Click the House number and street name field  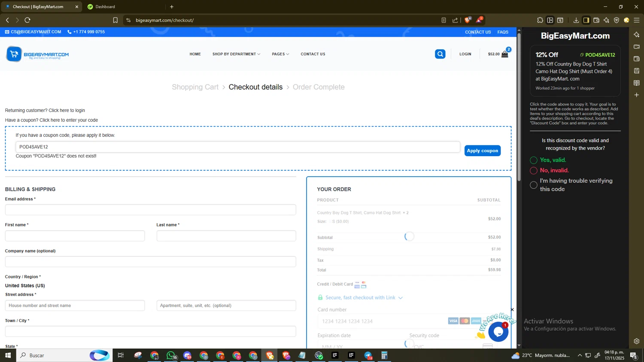pos(75,305)
